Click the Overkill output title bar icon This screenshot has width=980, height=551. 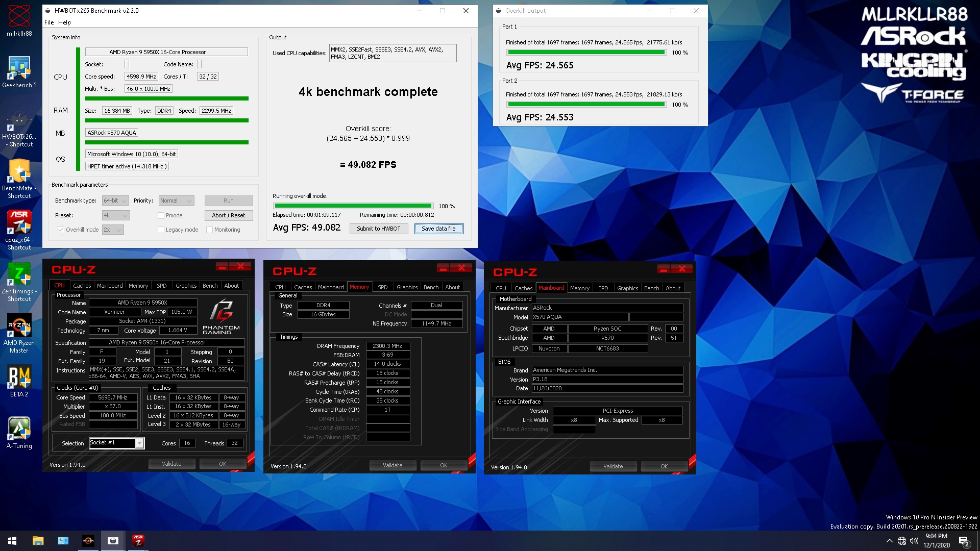click(x=499, y=11)
